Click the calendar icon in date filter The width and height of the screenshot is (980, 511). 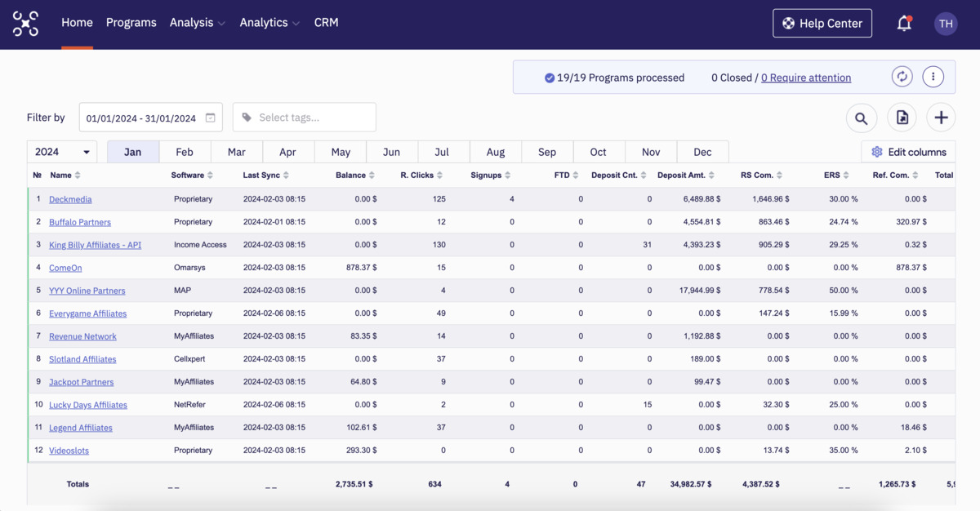point(210,118)
